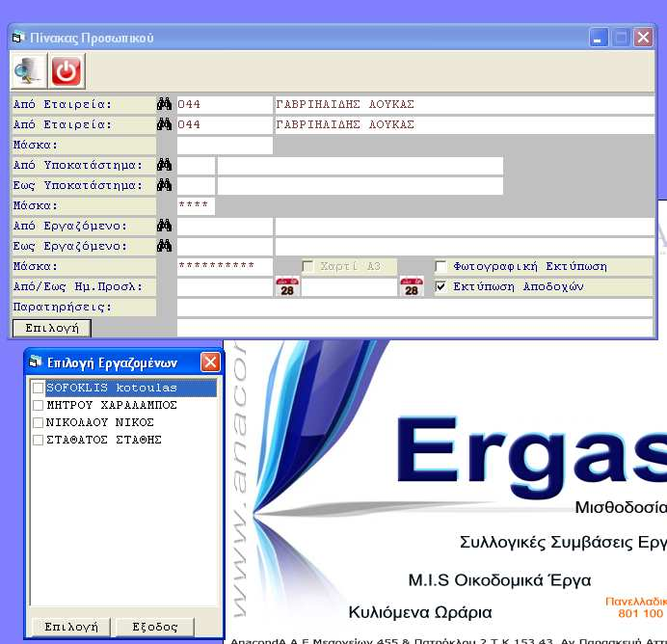Screen dimensions: 667x644
Task: Click first company code field 044
Action: point(225,104)
